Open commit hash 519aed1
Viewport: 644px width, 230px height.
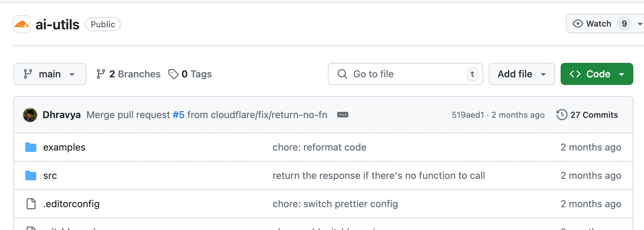coord(468,115)
